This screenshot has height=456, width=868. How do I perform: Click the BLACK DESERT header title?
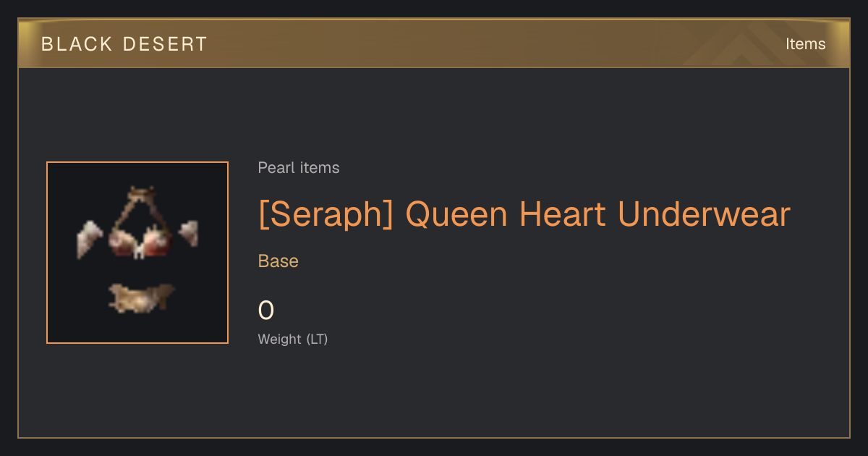(124, 44)
